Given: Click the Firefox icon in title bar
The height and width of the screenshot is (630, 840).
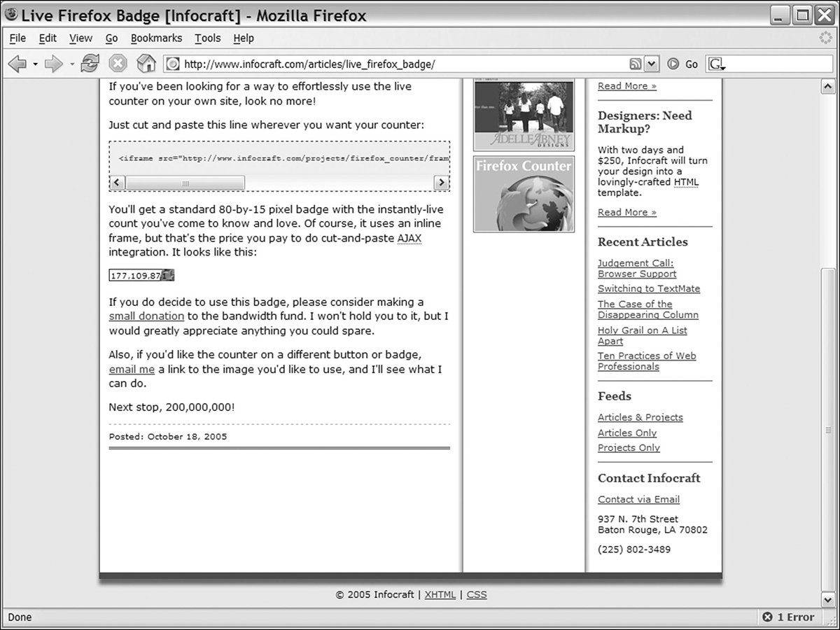Looking at the screenshot, I should (11, 14).
